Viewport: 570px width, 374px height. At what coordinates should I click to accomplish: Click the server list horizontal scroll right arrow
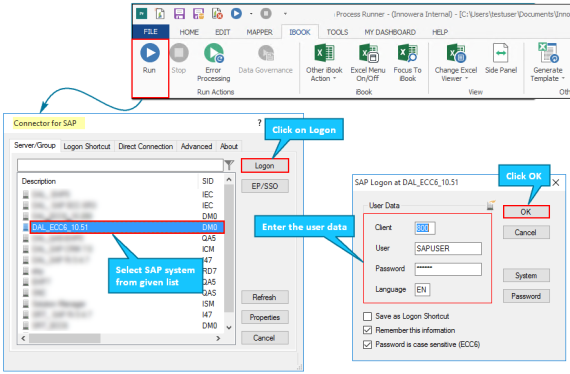(218, 338)
